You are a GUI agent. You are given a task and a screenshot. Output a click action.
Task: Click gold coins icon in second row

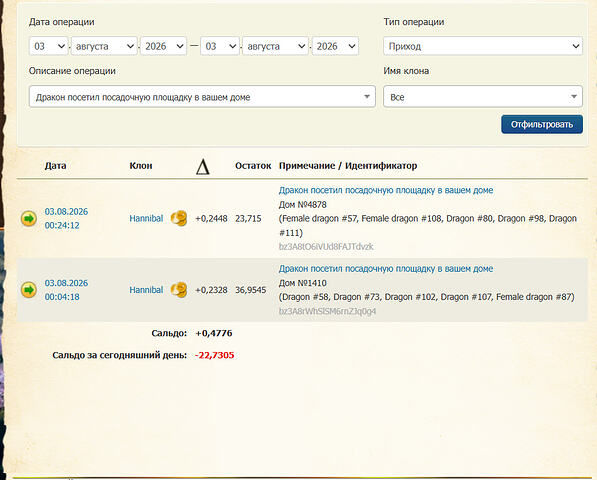[x=179, y=290]
